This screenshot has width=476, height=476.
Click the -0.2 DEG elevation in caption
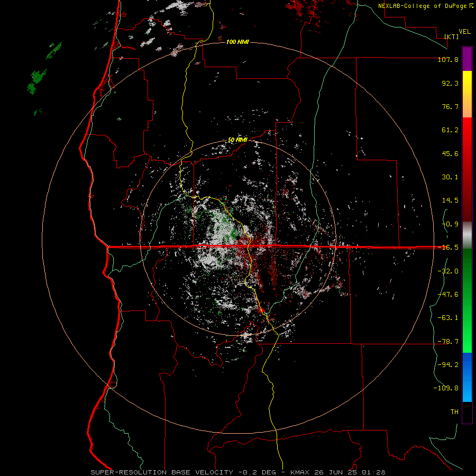click(257, 472)
